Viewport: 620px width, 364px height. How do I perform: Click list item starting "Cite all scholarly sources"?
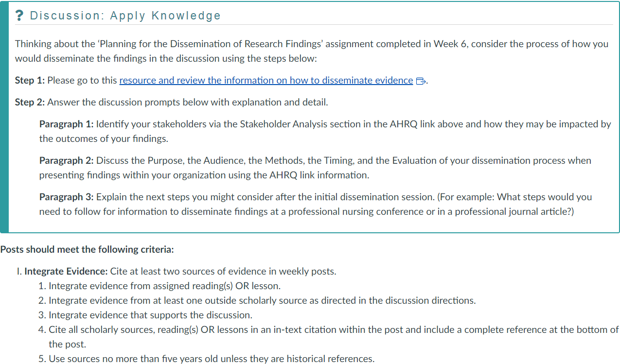(334, 330)
